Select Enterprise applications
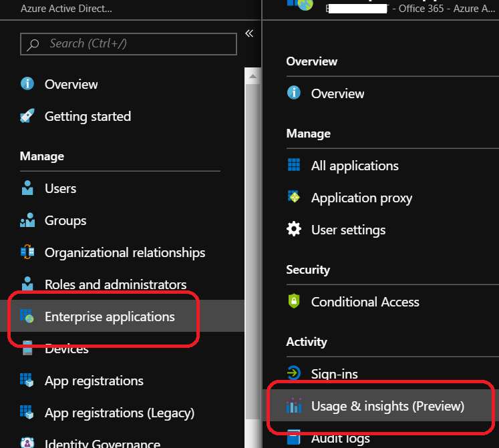499x448 pixels. (121, 316)
